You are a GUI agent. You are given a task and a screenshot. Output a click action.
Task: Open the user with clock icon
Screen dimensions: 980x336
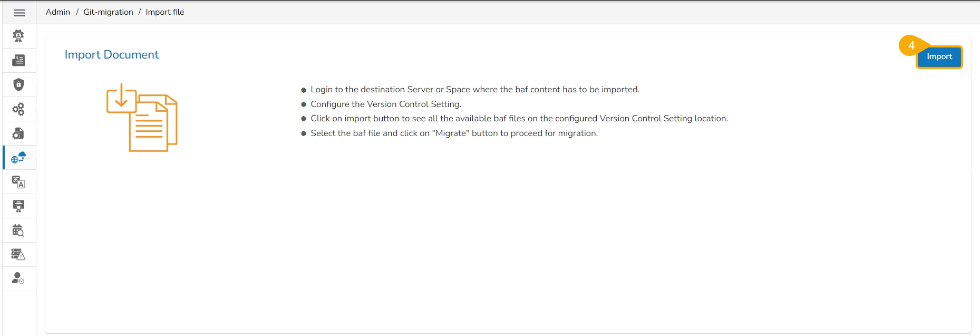pos(18,279)
